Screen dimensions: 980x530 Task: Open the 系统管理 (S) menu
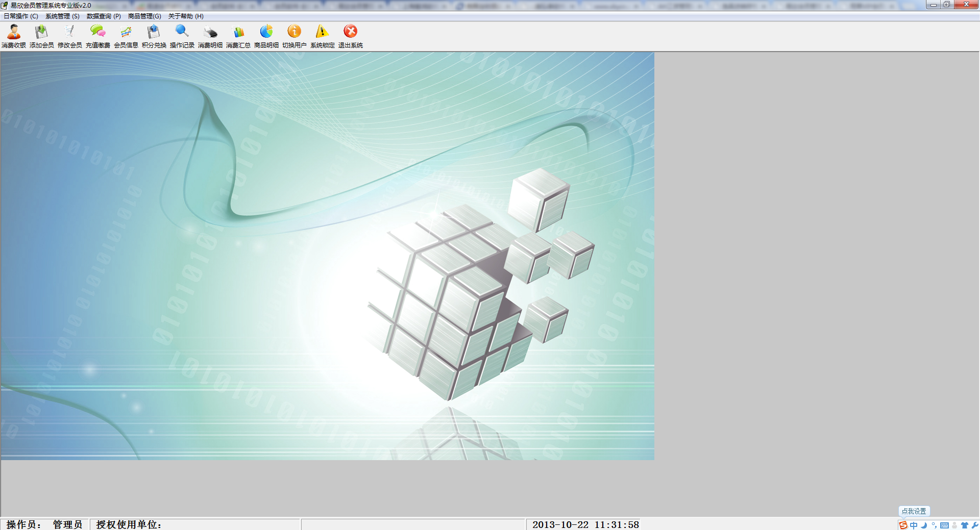pos(62,16)
